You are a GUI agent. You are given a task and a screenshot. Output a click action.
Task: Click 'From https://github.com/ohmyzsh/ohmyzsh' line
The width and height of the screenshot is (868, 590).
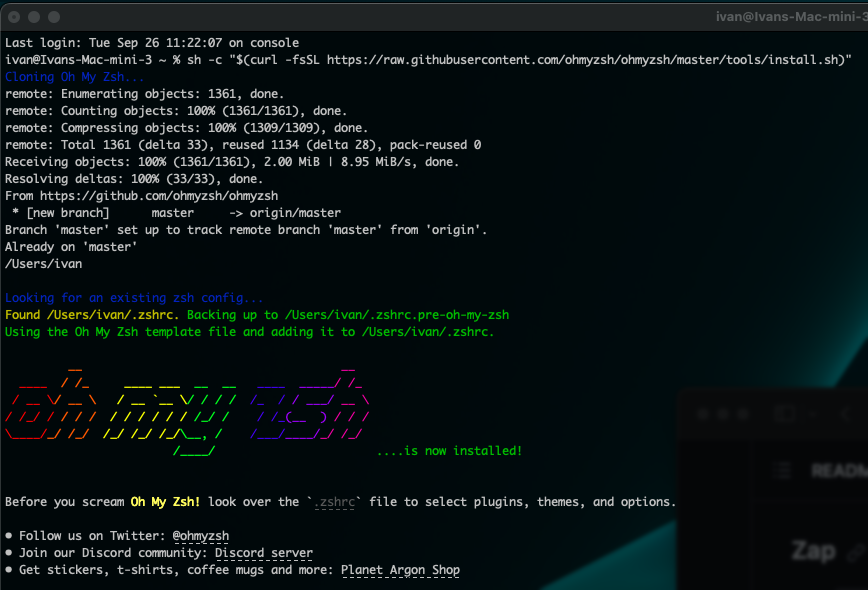142,196
